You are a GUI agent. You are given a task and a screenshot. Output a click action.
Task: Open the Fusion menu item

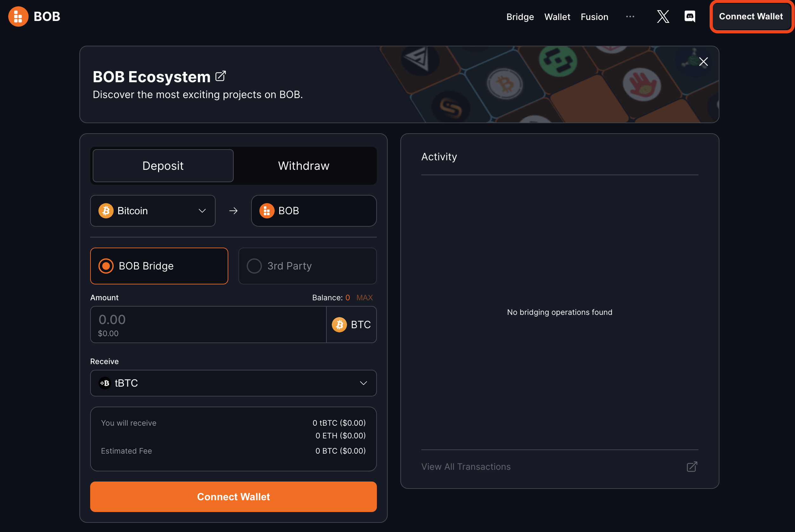click(x=594, y=16)
